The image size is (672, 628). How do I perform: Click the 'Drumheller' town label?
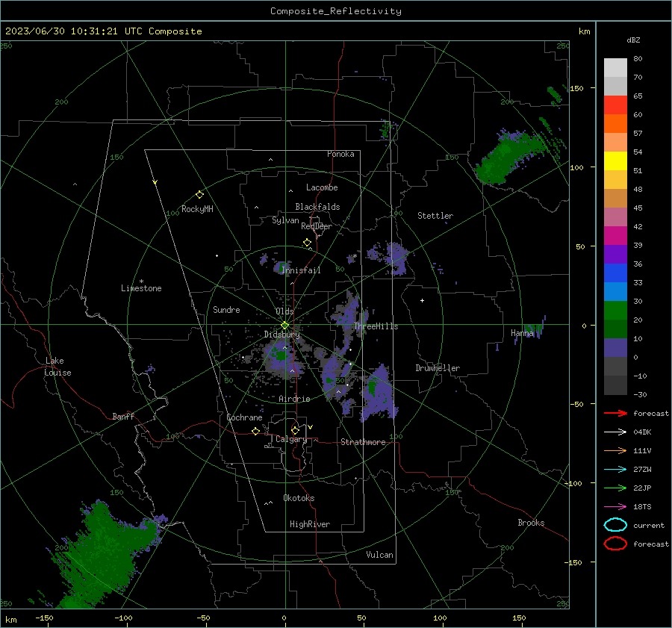[438, 368]
